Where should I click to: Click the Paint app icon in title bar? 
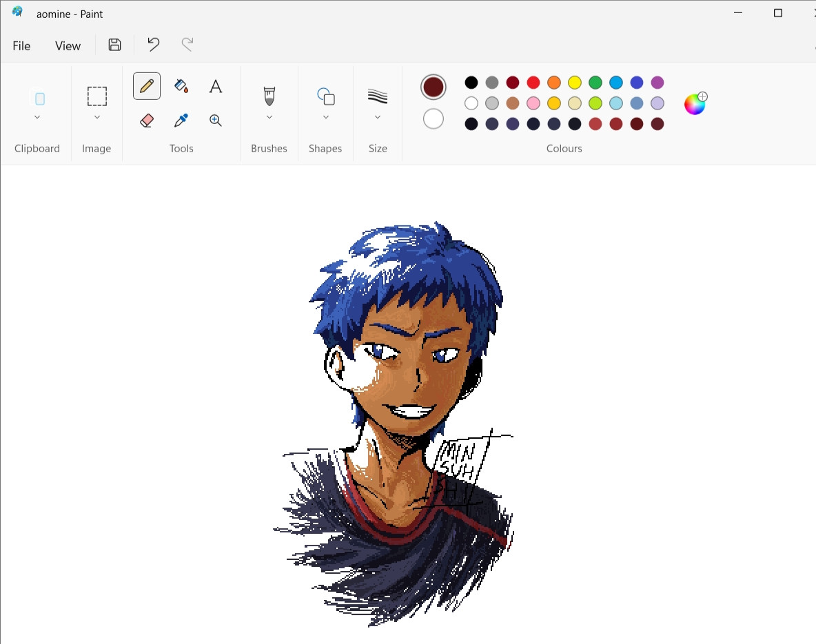click(x=18, y=12)
